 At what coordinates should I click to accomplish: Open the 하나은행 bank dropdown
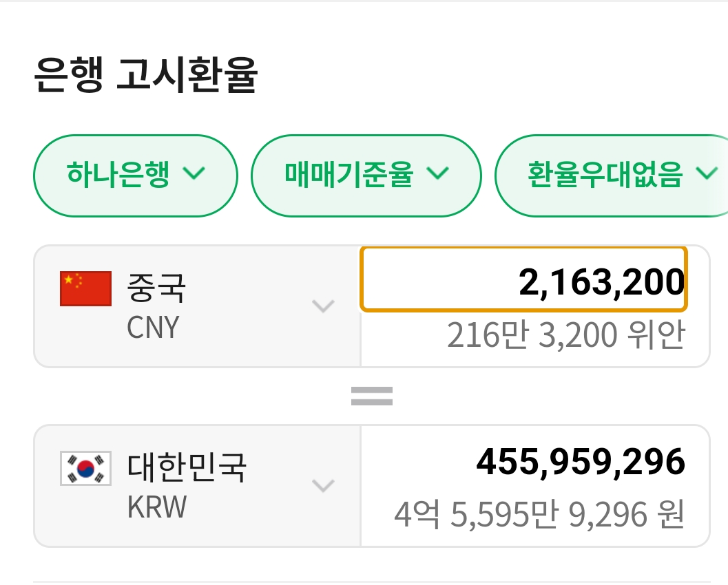coord(136,175)
